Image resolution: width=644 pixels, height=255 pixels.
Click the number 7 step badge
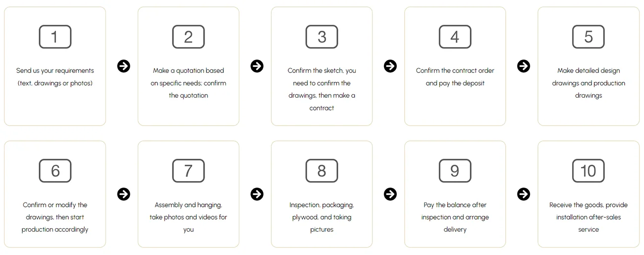pos(188,171)
